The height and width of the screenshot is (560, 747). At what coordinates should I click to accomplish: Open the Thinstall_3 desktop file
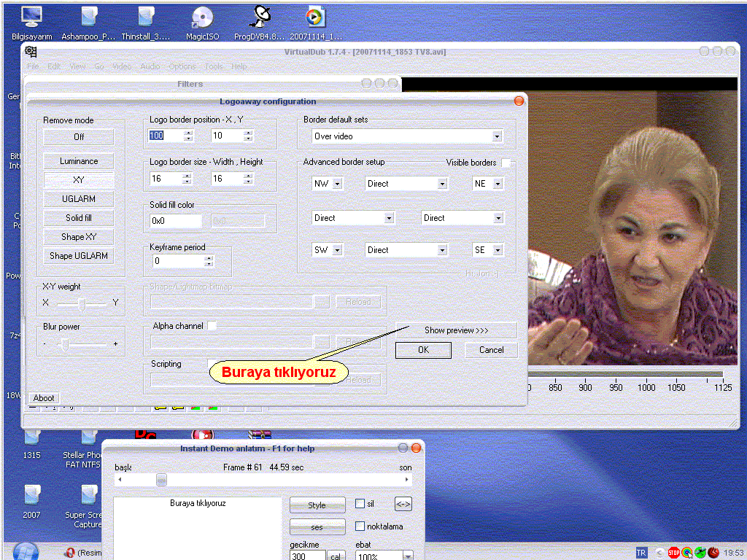(x=145, y=22)
